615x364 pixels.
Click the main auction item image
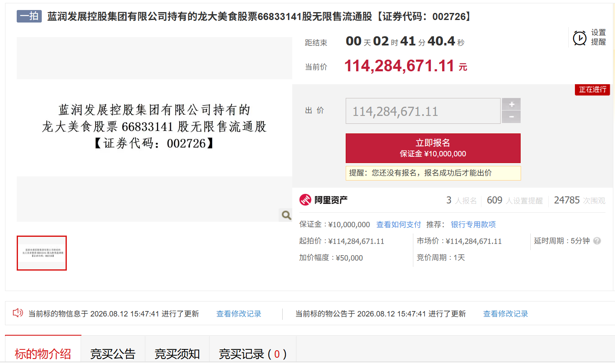pyautogui.click(x=154, y=129)
